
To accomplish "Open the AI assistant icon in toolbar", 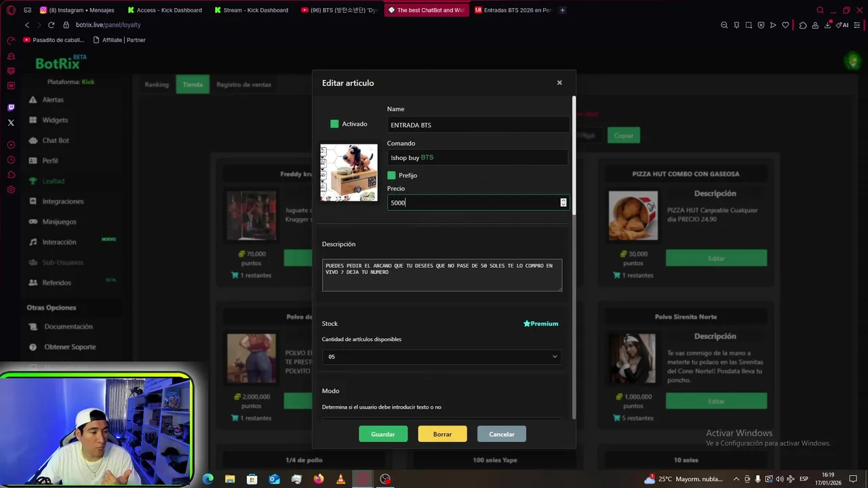I will (843, 25).
